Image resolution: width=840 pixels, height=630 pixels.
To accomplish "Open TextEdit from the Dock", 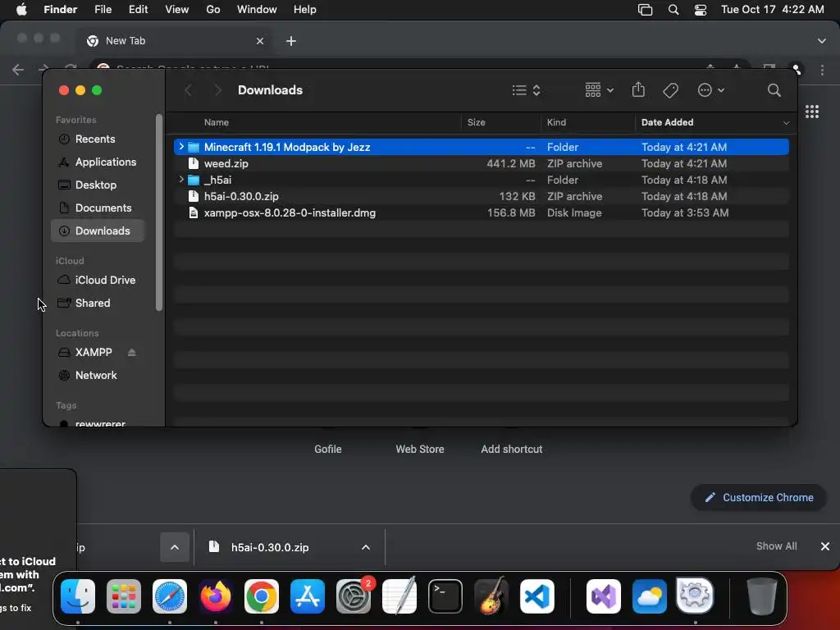I will 399,596.
